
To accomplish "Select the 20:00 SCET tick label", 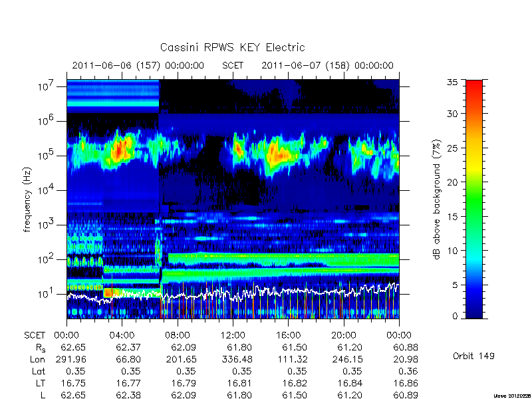I will pos(344,335).
